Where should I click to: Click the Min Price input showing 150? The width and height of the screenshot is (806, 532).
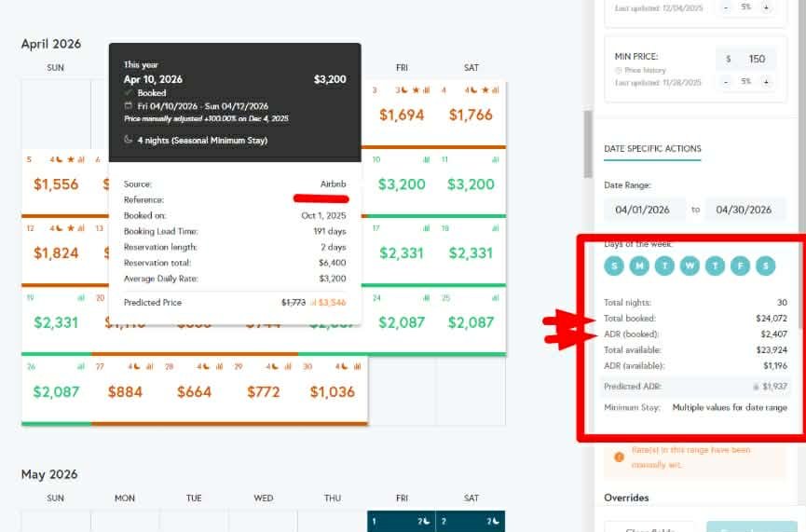[x=756, y=59]
